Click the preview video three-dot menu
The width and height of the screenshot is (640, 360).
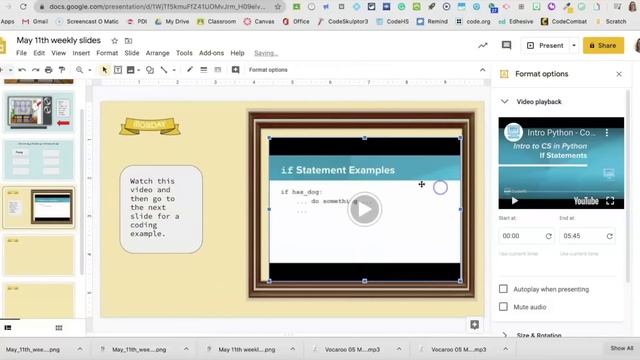(607, 133)
